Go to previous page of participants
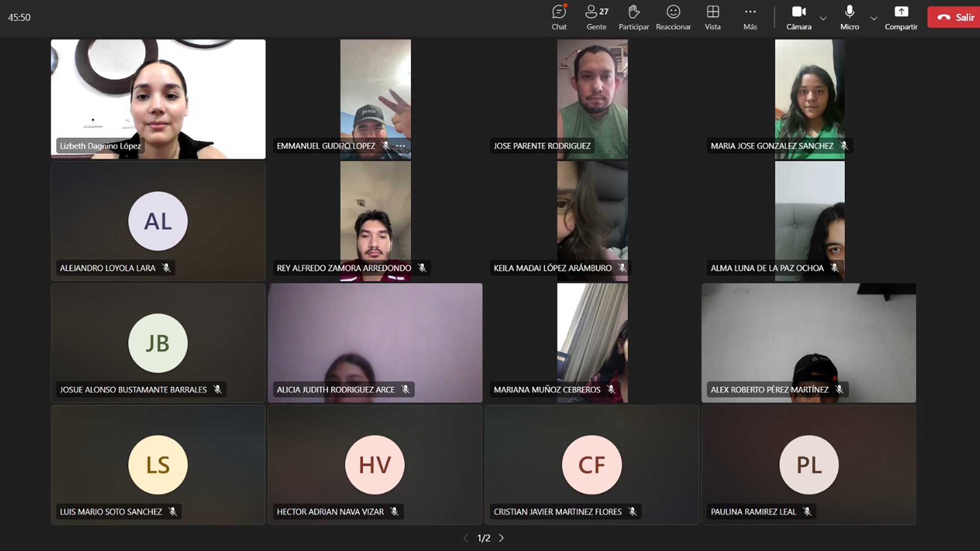Screen dimensions: 980x551 click(465, 538)
